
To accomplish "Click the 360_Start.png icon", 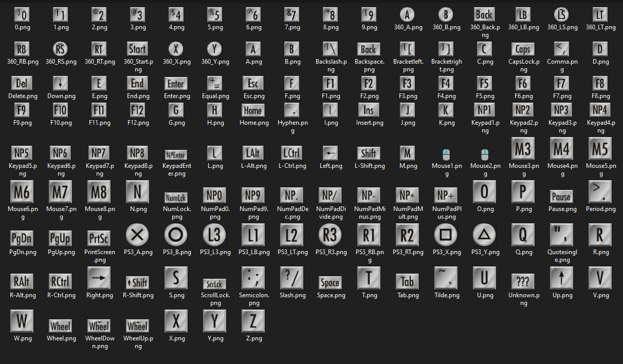I will [x=137, y=49].
